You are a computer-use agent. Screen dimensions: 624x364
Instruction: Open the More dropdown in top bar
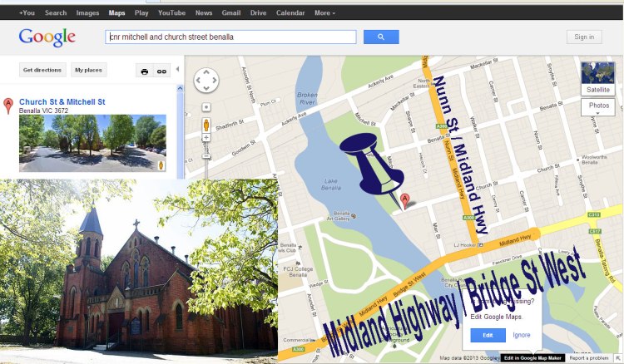pyautogui.click(x=324, y=12)
